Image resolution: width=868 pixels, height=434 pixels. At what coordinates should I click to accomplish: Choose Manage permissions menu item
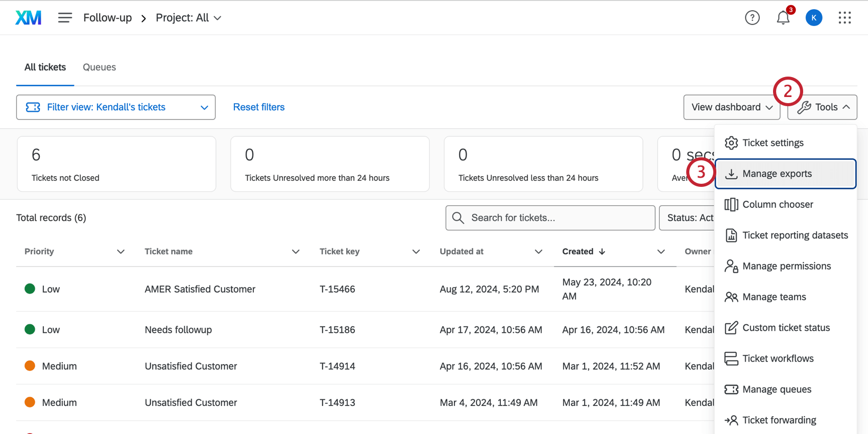(786, 267)
